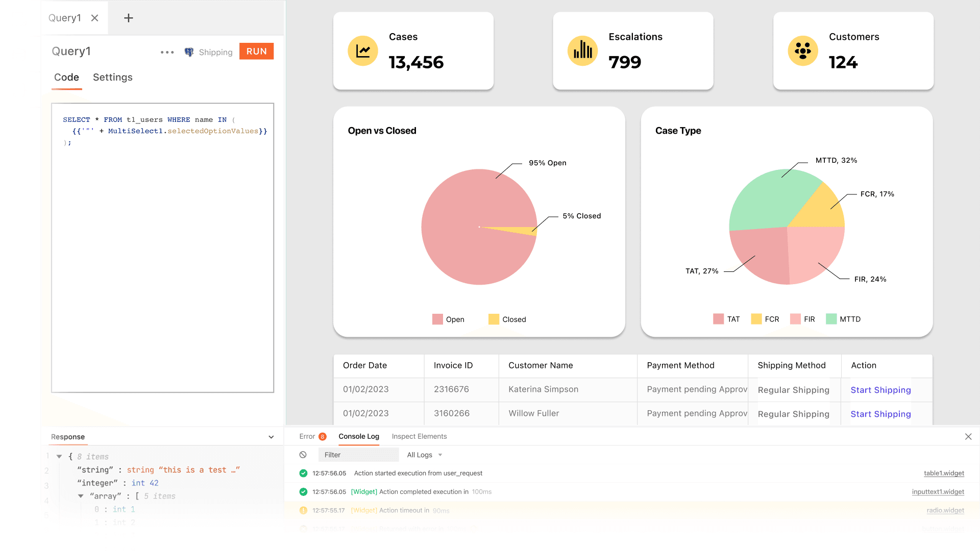Toggle the MTTD legend entry
The height and width of the screenshot is (551, 980).
[844, 319]
